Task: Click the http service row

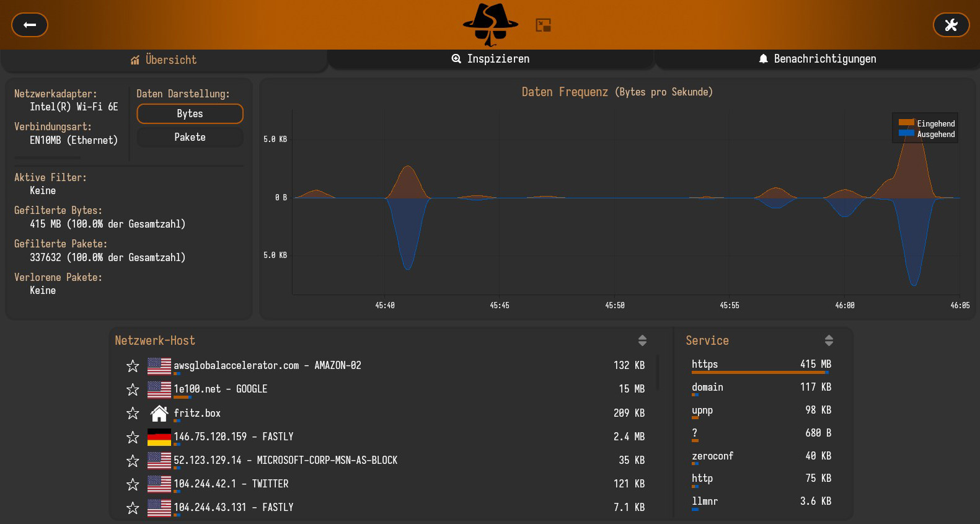Action: coord(761,479)
